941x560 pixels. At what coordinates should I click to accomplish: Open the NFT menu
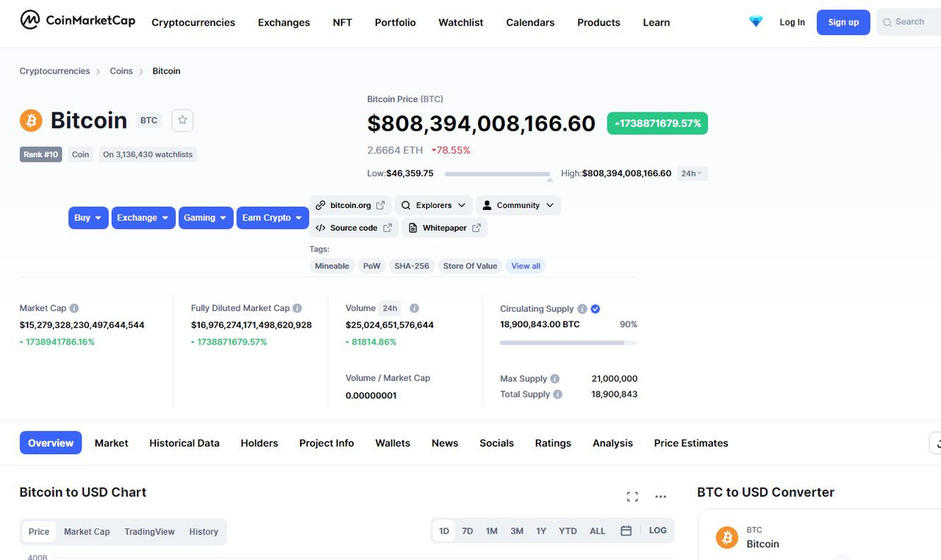(343, 23)
